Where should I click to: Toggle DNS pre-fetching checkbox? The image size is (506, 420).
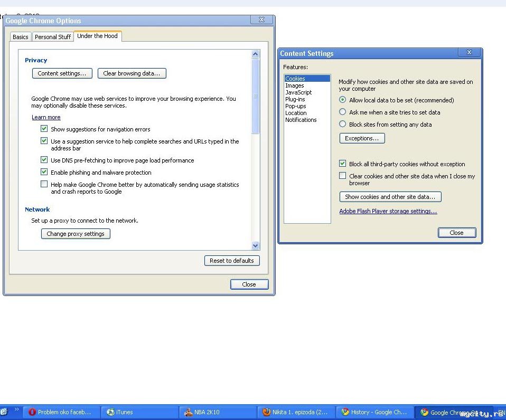(x=44, y=159)
